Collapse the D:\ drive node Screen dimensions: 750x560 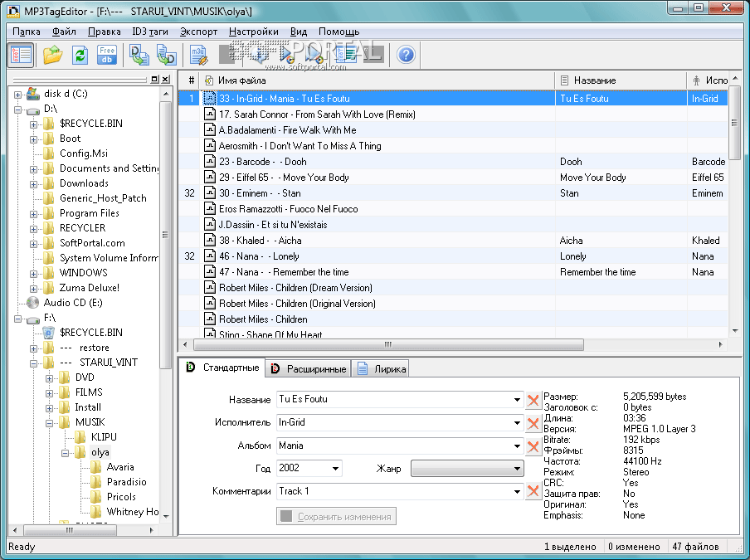17,110
